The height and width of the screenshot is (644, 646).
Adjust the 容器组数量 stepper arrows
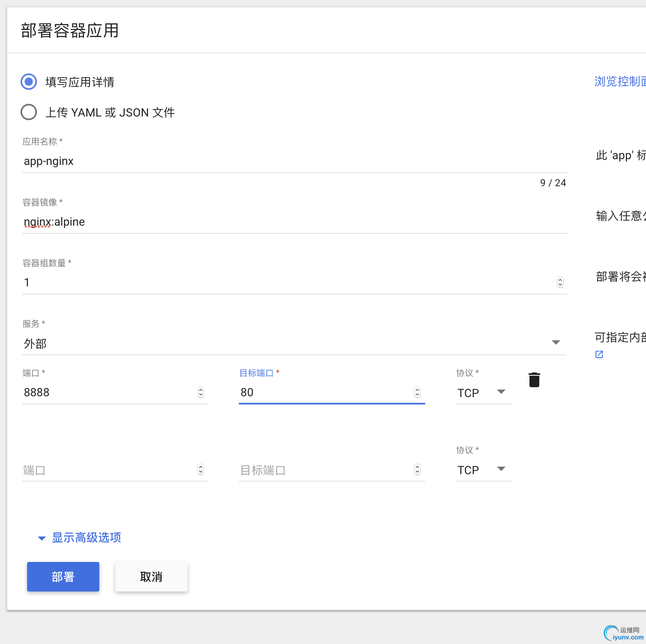coord(560,282)
